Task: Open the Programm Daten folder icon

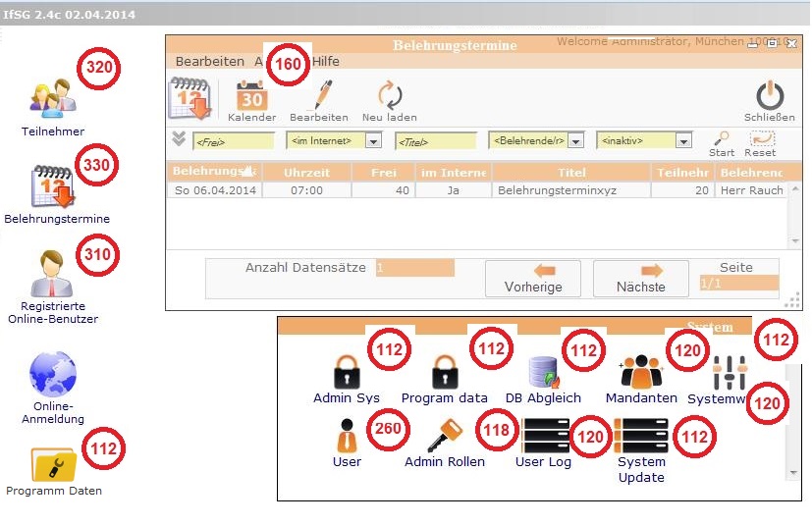Action: click(53, 462)
